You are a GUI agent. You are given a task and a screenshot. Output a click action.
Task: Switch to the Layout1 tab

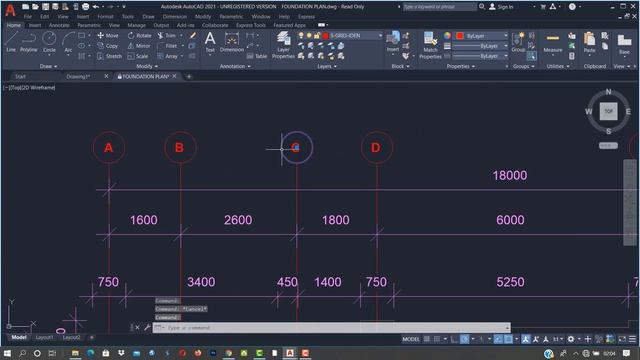point(44,338)
